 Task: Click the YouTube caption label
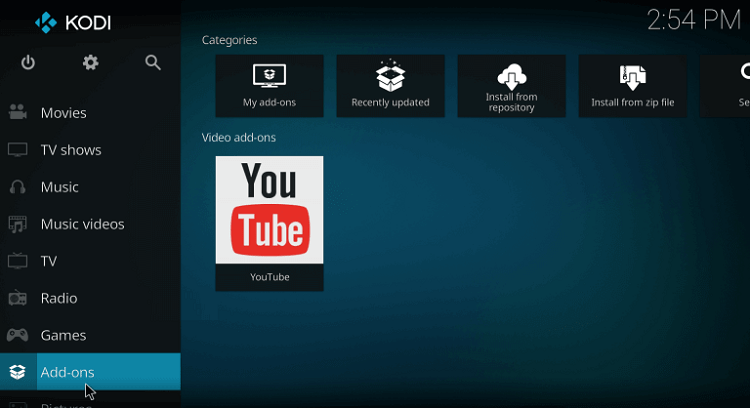coord(270,277)
